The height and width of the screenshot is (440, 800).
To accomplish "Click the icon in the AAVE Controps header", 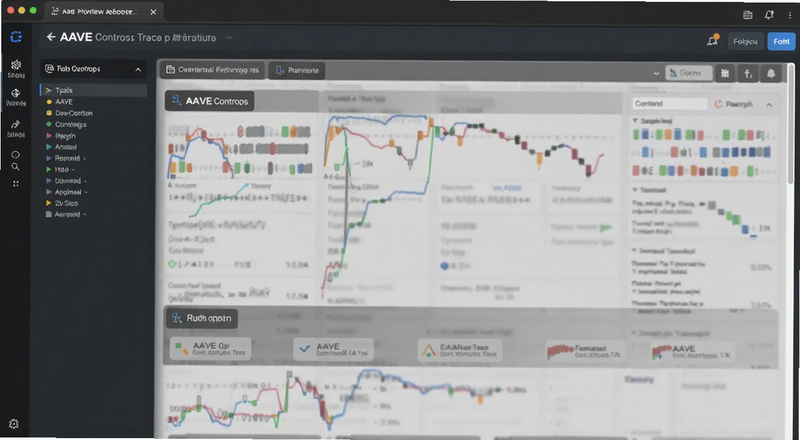I will [x=177, y=101].
